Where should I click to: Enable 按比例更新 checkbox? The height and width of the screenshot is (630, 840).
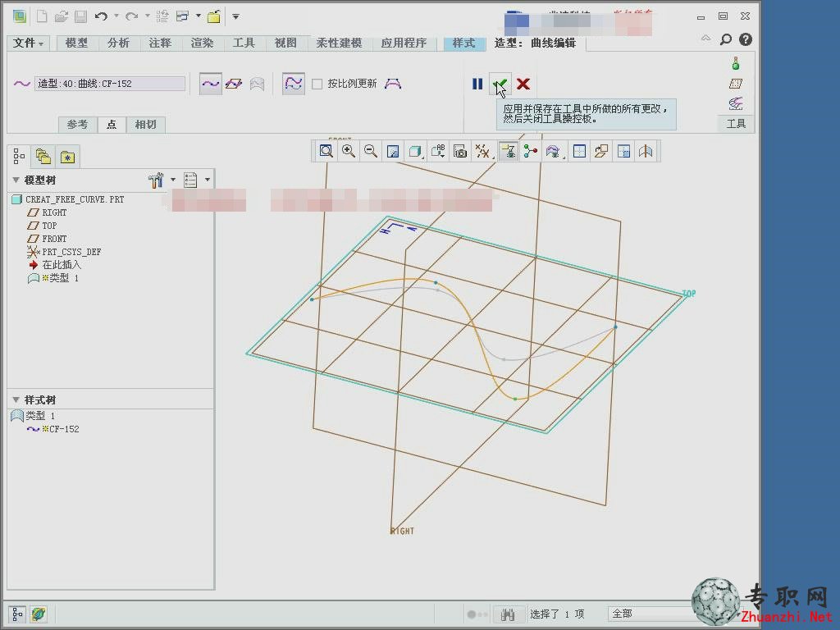click(x=317, y=84)
